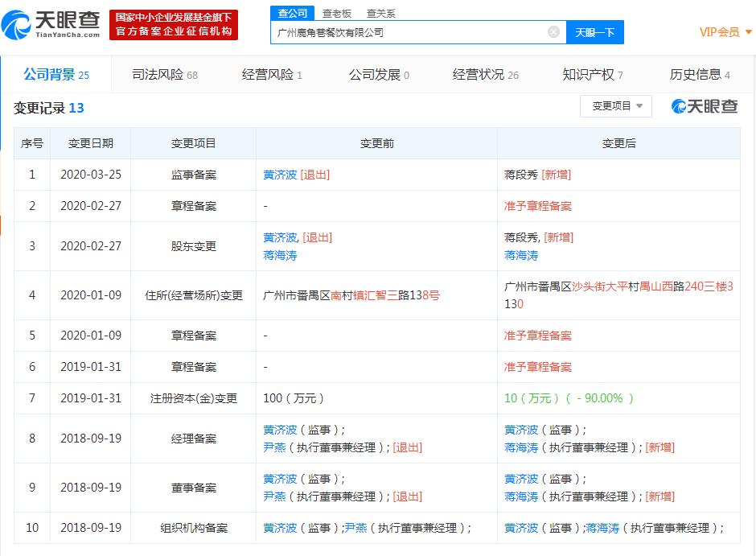This screenshot has width=756, height=556.
Task: Switch to 查关系 search mode
Action: coord(380,13)
